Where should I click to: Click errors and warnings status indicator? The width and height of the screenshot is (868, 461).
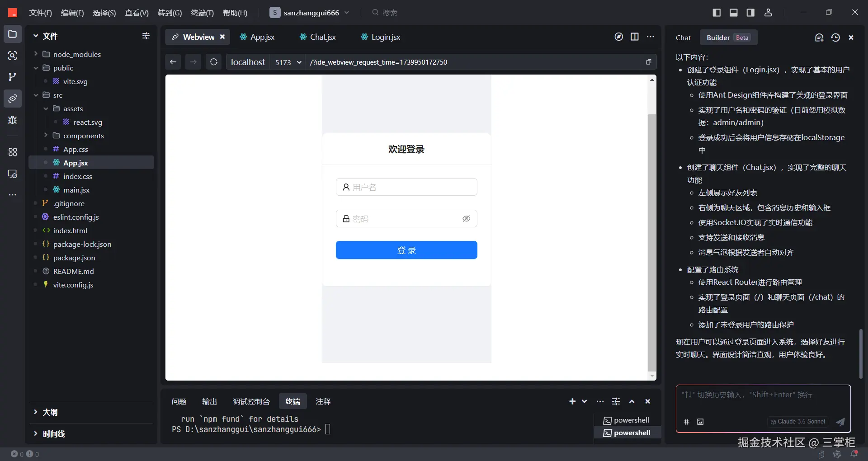[25, 454]
